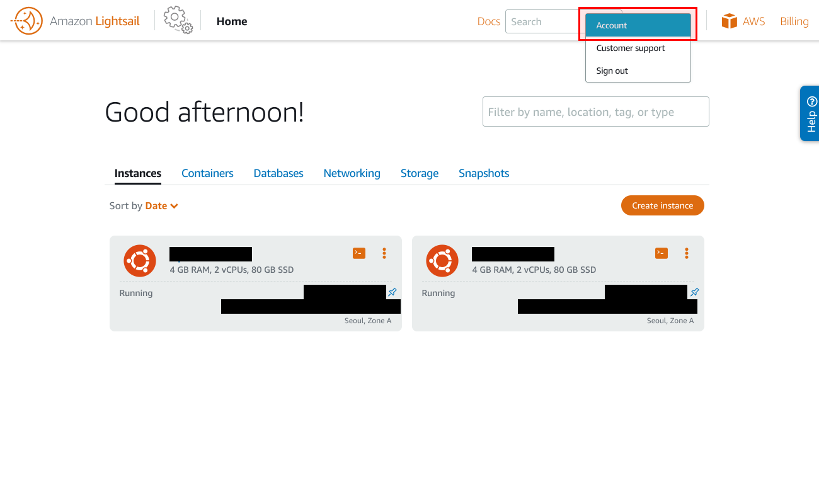The image size is (819, 504).
Task: Open three-dot menu on right instance card
Action: 687,253
